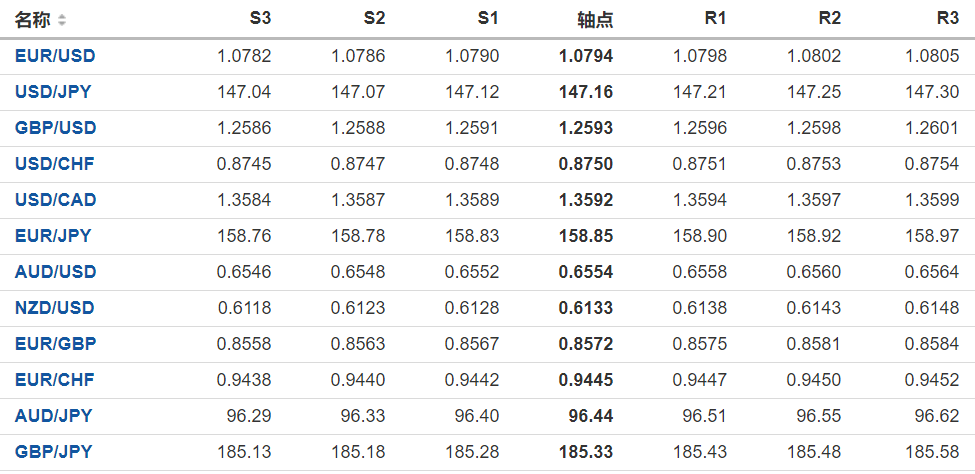The height and width of the screenshot is (474, 975).
Task: Click the 轴点 pivot column header
Action: pyautogui.click(x=595, y=19)
